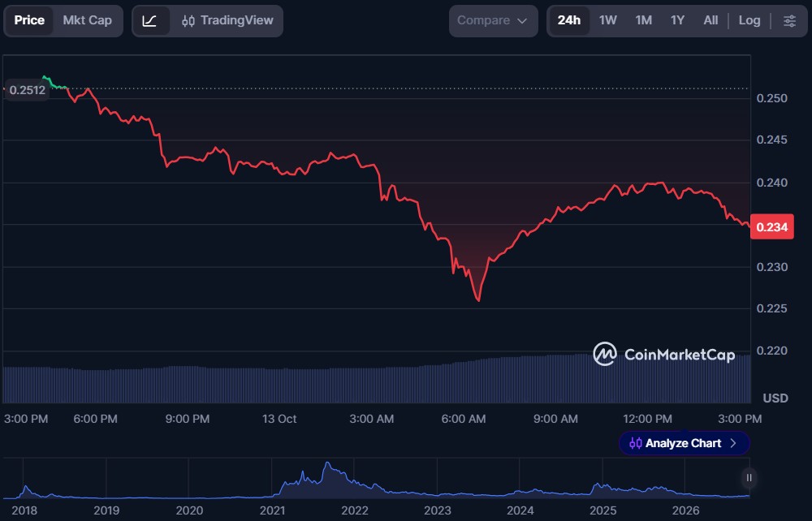Pause the mini timeline with pause icon

(x=749, y=478)
